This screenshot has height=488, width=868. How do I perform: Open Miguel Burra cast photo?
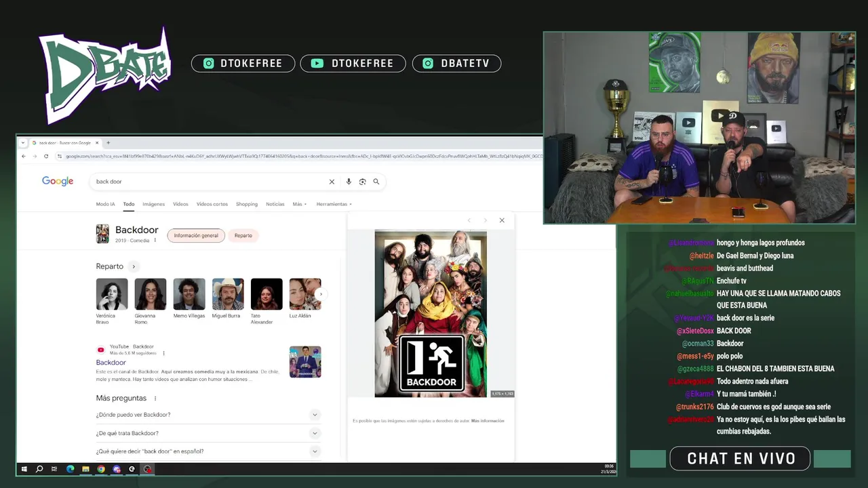(228, 294)
